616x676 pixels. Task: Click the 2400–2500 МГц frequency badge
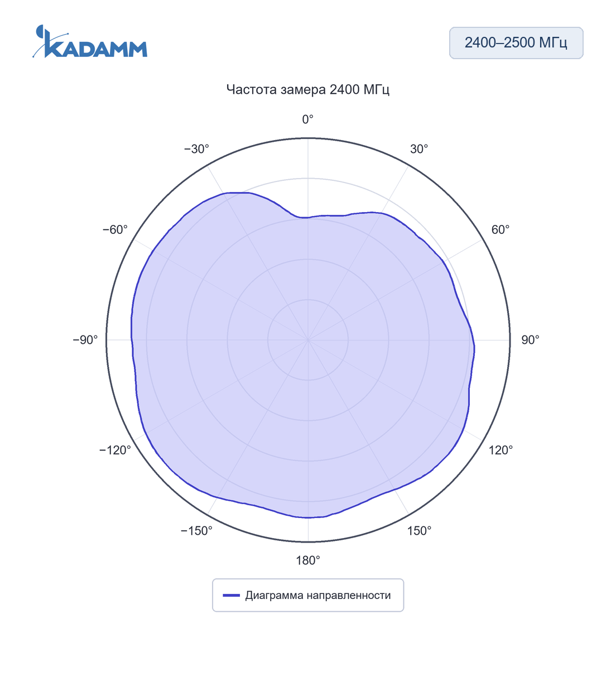[516, 43]
